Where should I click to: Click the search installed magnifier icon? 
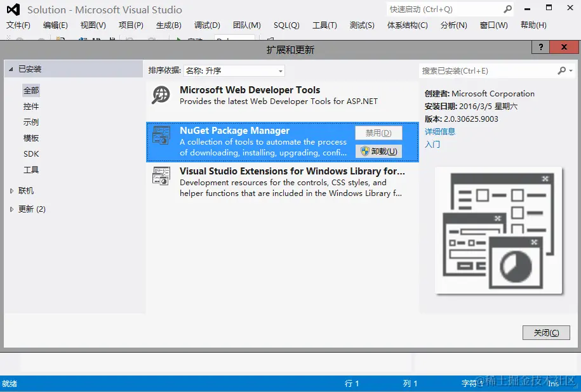click(x=562, y=70)
